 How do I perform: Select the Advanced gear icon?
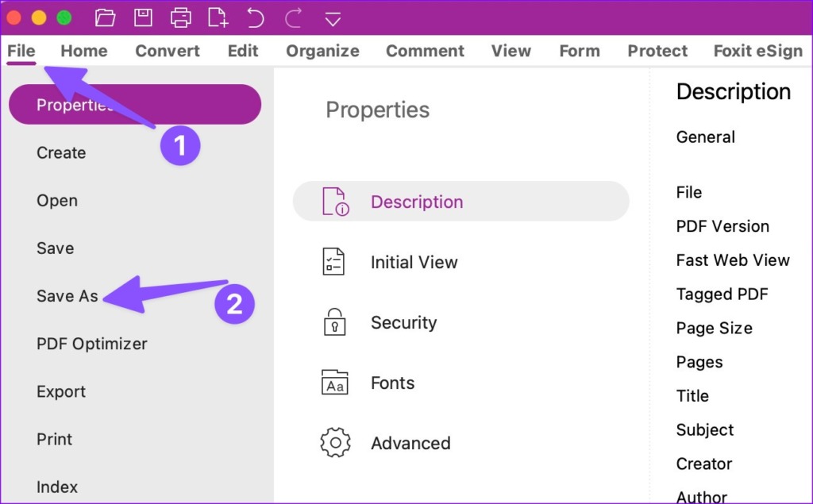click(335, 443)
